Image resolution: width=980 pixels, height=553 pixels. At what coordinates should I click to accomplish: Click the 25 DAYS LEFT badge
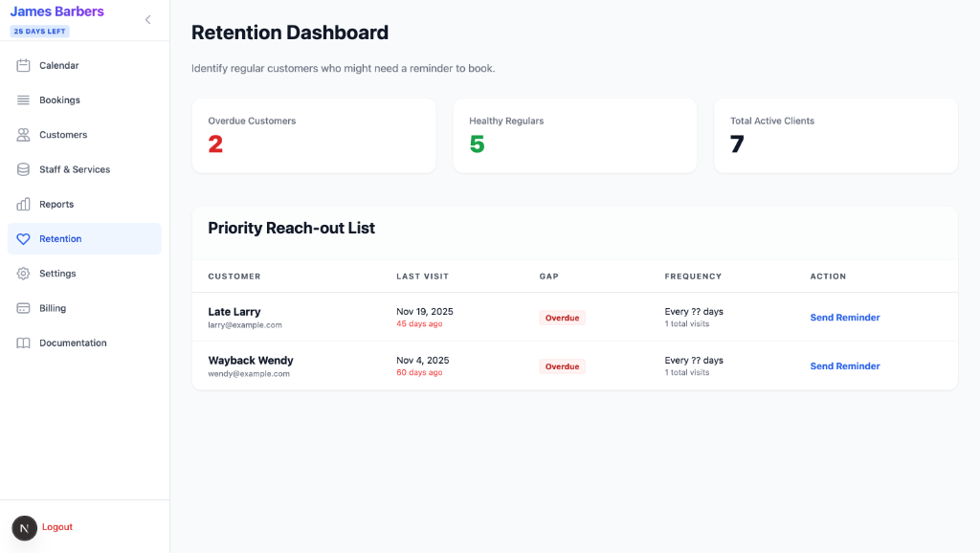39,31
